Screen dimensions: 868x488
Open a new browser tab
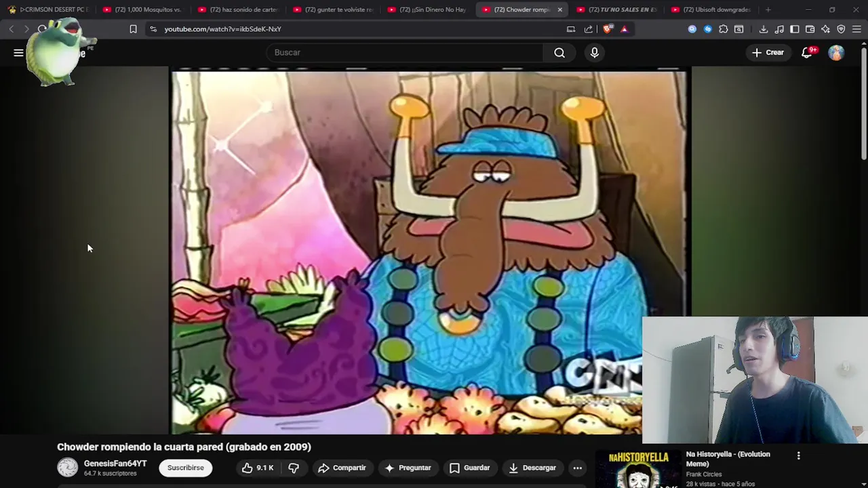[x=768, y=9]
